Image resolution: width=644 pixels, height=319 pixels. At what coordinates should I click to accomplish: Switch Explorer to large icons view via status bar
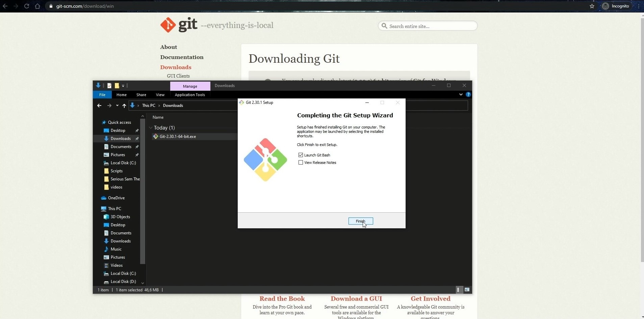[467, 290]
